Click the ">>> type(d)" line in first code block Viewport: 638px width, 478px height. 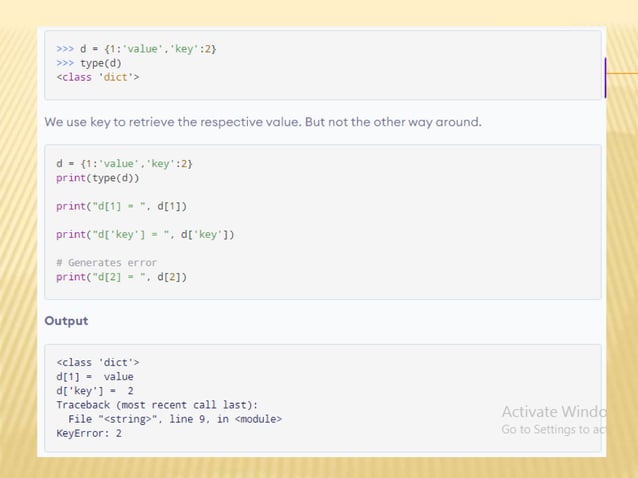(x=89, y=63)
